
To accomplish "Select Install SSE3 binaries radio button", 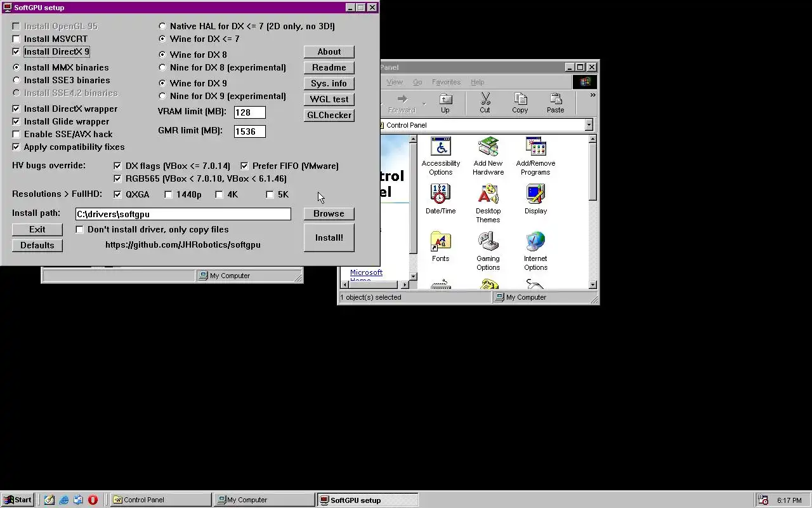I will coord(16,80).
